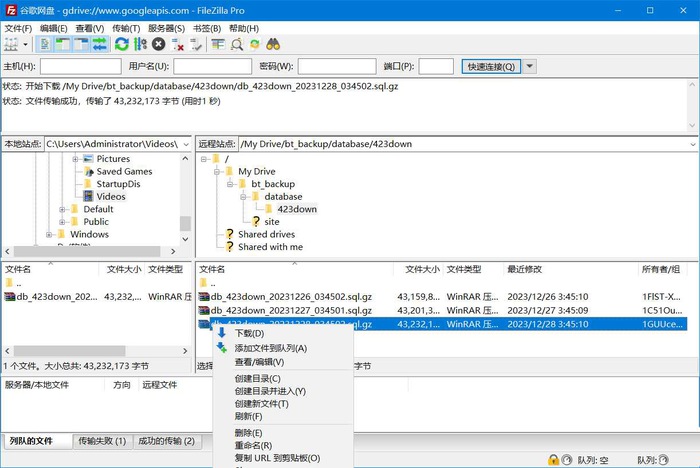Open quickconnect history dropdown arrow
This screenshot has width=700, height=468.
point(529,67)
